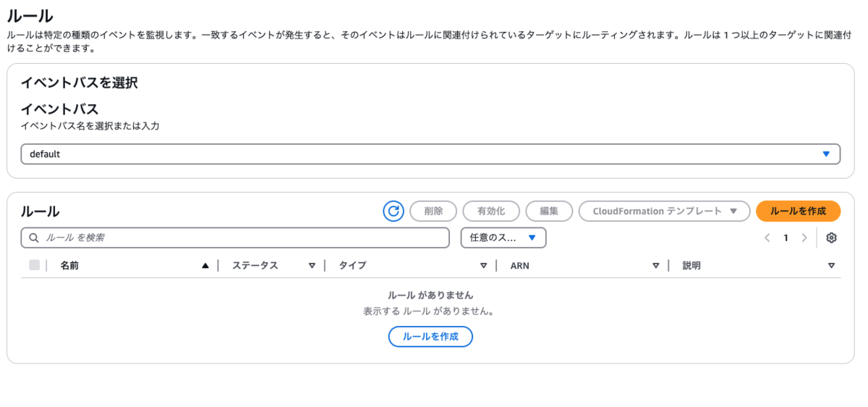Click the orange ルールを作成 button

[798, 211]
